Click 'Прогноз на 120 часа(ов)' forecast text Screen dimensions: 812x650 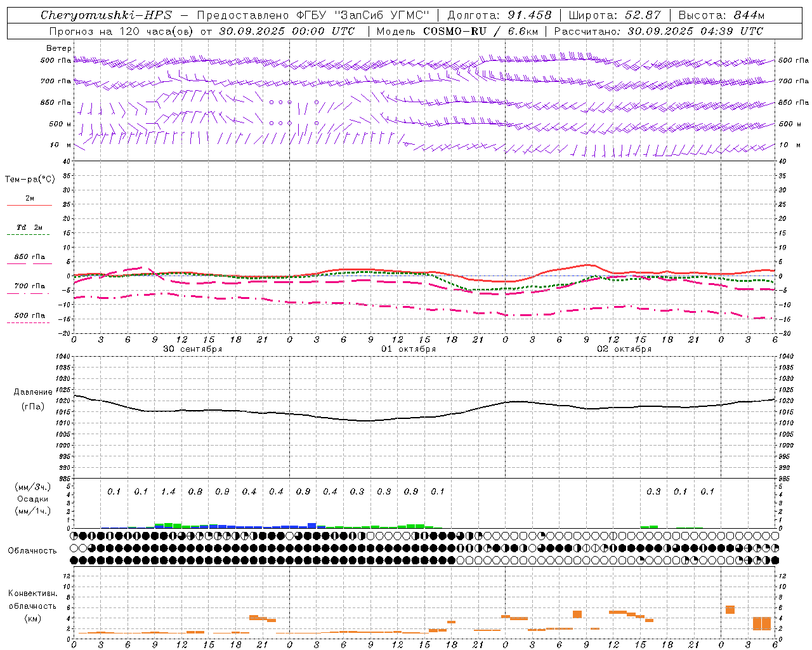(122, 31)
